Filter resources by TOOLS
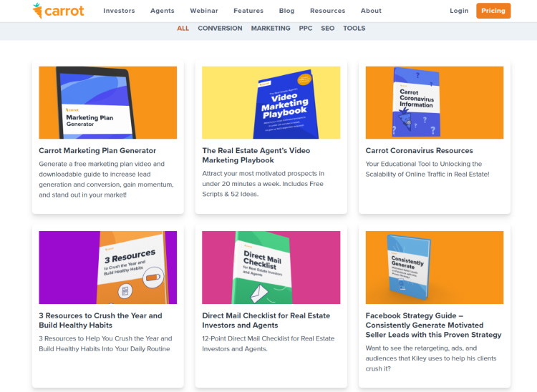This screenshot has height=392, width=537. click(354, 29)
